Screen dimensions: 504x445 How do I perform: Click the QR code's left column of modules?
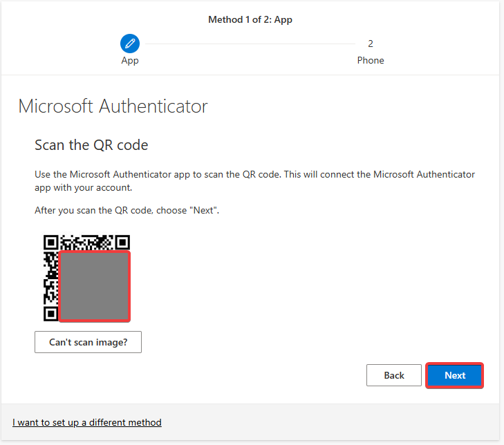pos(50,278)
